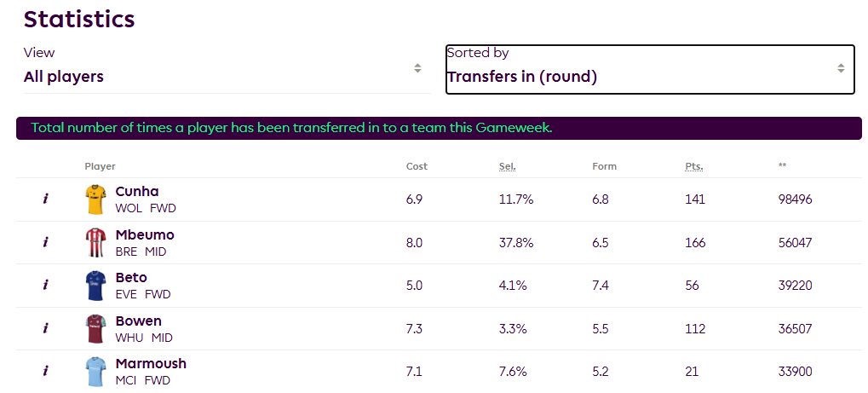Click Beto's blue Everton shirt icon
The image size is (868, 393).
click(x=95, y=286)
